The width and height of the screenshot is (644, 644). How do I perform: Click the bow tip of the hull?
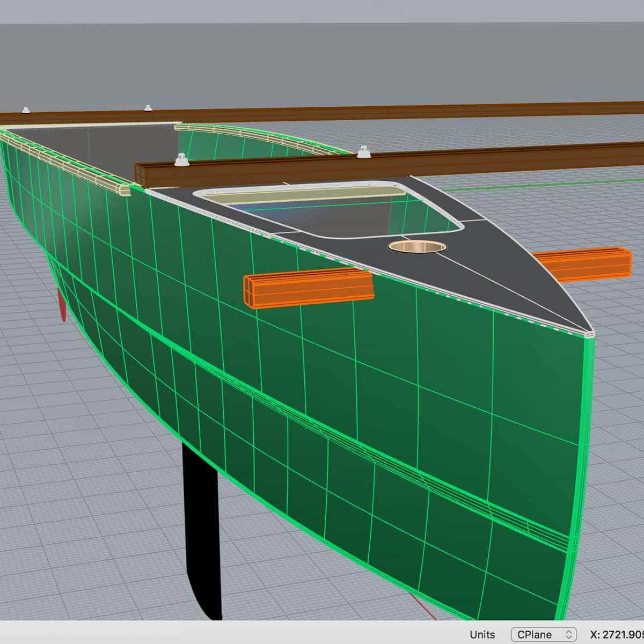click(590, 334)
